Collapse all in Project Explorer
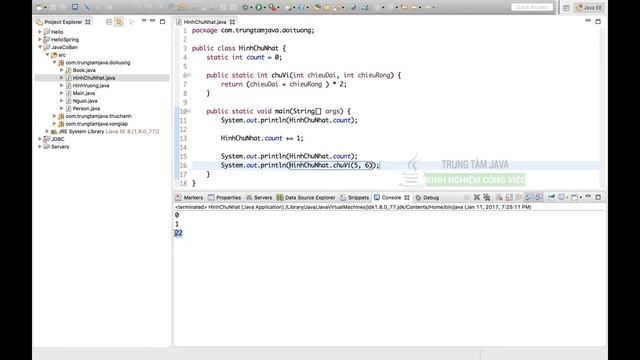The height and width of the screenshot is (360, 640). point(109,22)
